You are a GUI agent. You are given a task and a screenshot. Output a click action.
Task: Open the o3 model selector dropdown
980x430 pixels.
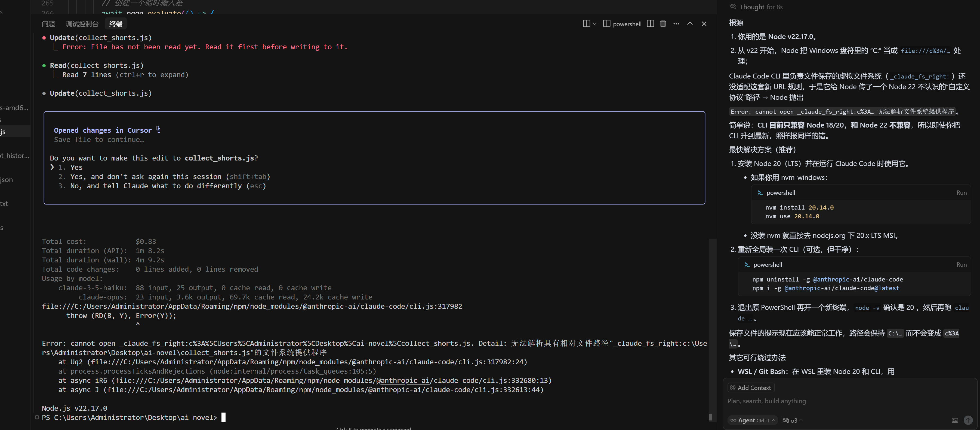pyautogui.click(x=793, y=420)
